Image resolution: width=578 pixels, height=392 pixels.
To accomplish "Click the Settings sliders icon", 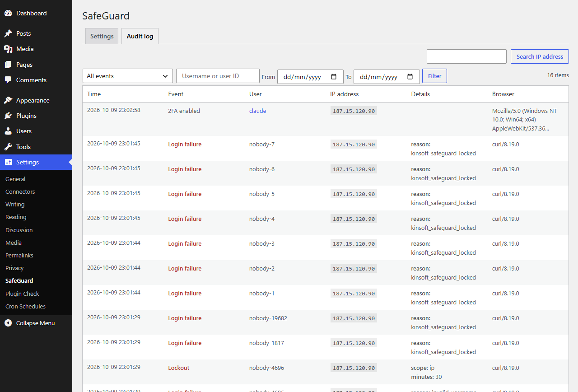I will [x=8, y=162].
